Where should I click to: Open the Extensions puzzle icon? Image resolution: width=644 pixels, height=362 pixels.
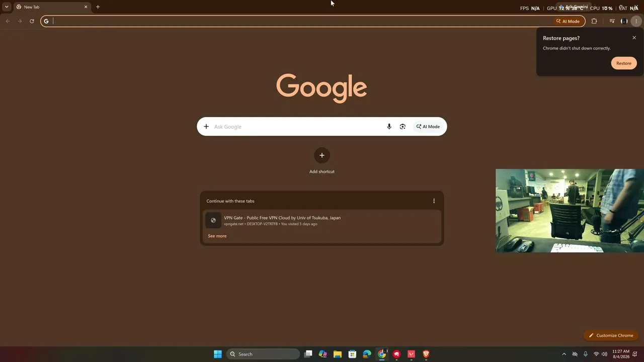click(594, 21)
